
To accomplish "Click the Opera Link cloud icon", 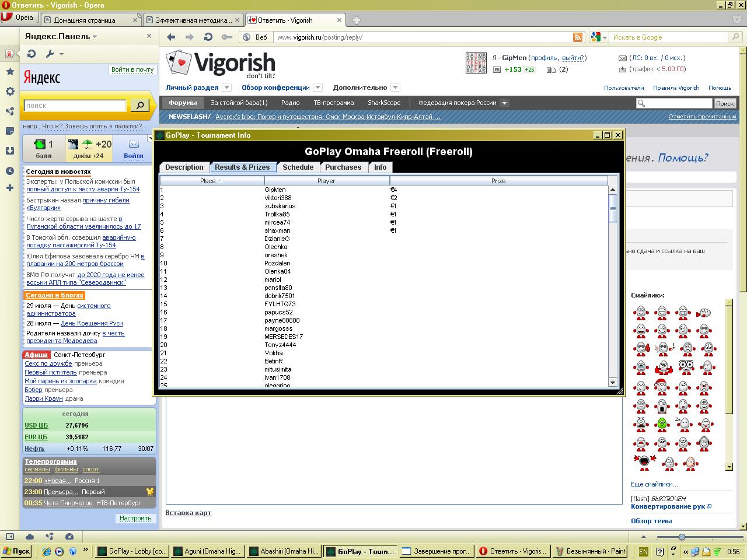I will (30, 537).
